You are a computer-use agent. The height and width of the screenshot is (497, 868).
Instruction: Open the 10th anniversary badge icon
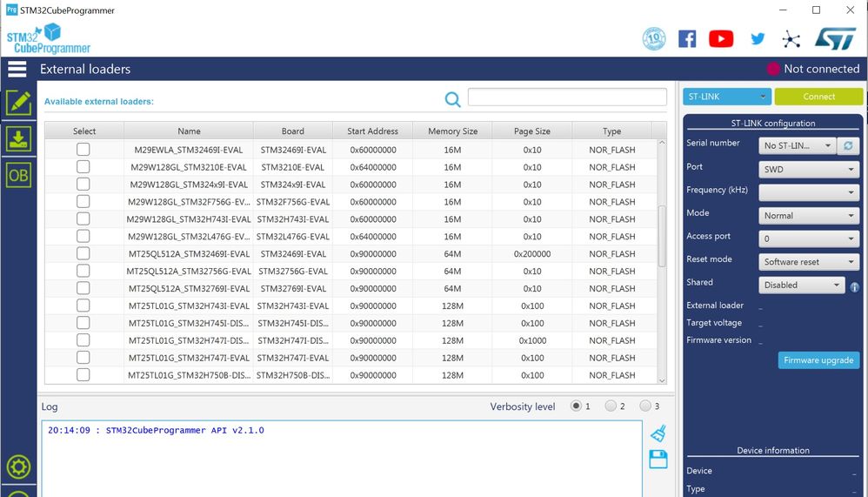[x=654, y=39]
